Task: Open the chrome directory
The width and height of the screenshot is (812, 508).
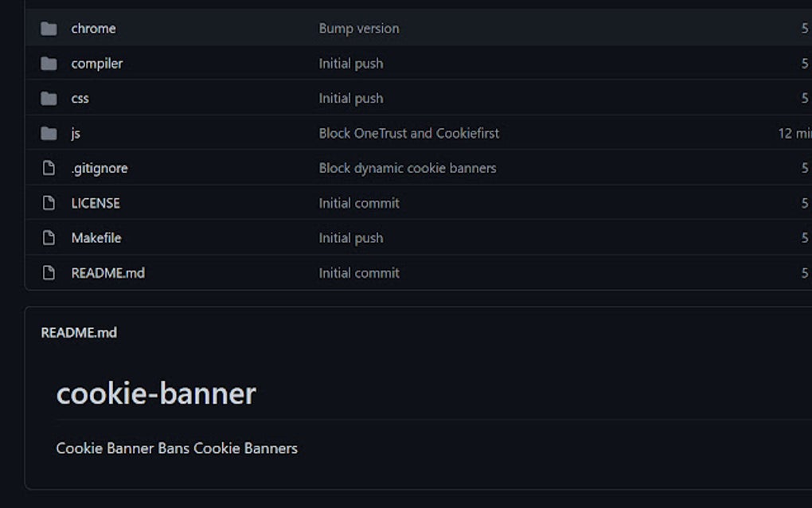Action: (93, 28)
